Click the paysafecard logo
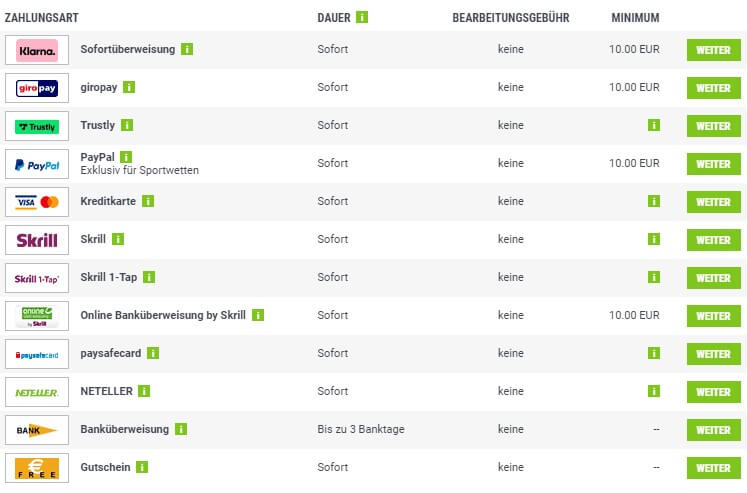 click(37, 354)
